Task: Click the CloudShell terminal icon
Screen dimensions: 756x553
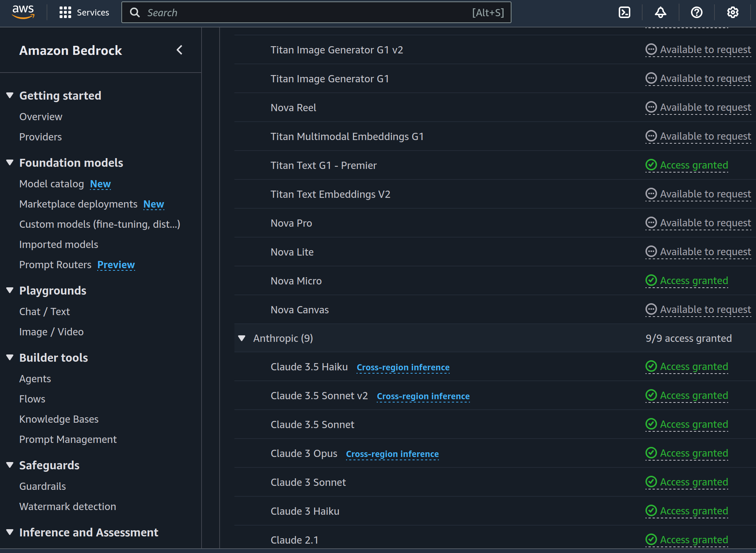Action: point(625,12)
